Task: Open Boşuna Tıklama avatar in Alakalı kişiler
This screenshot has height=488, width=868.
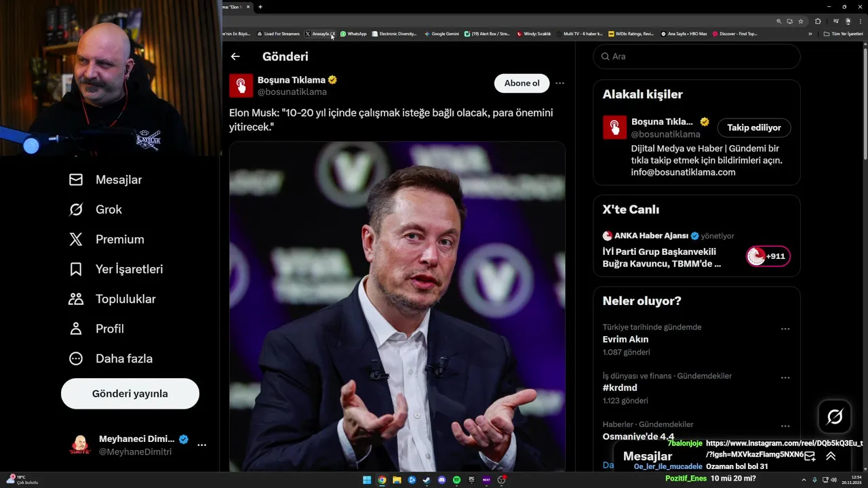Action: pos(615,127)
